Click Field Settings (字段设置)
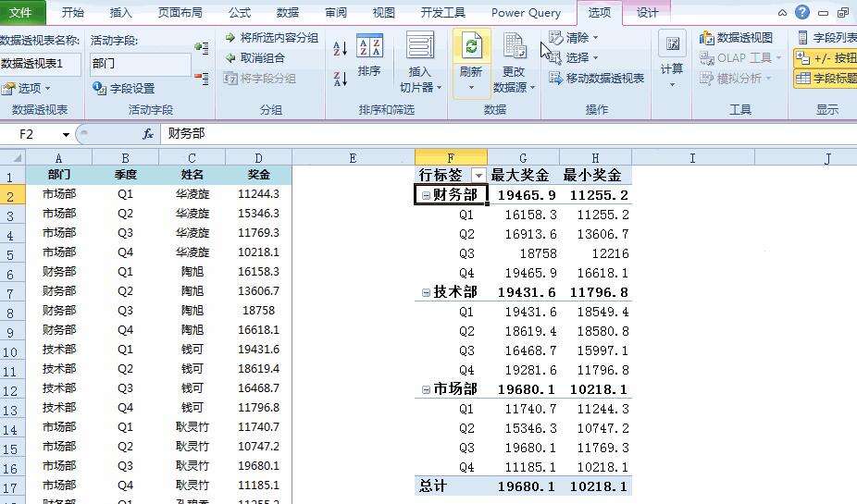Screen dimensions: 857x504 [124, 88]
